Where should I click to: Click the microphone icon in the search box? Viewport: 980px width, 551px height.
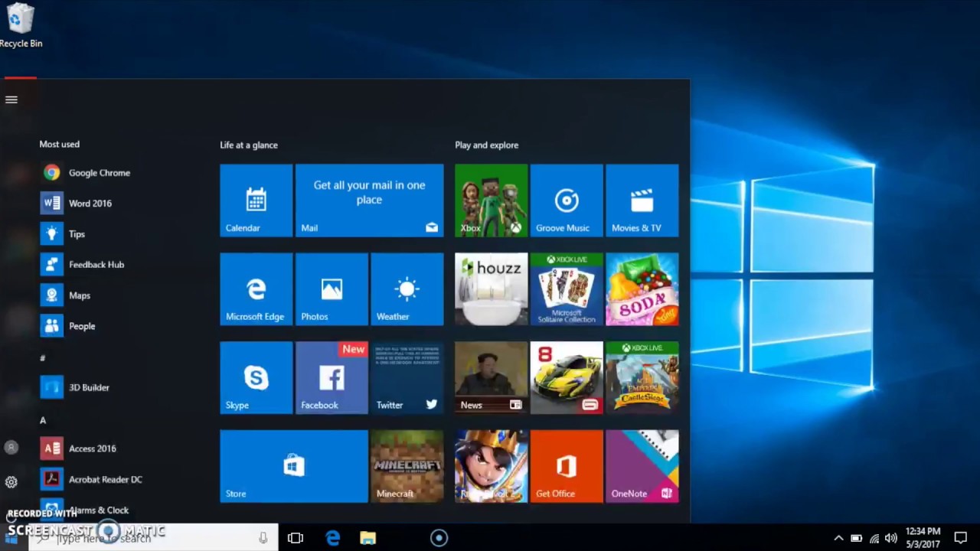263,538
